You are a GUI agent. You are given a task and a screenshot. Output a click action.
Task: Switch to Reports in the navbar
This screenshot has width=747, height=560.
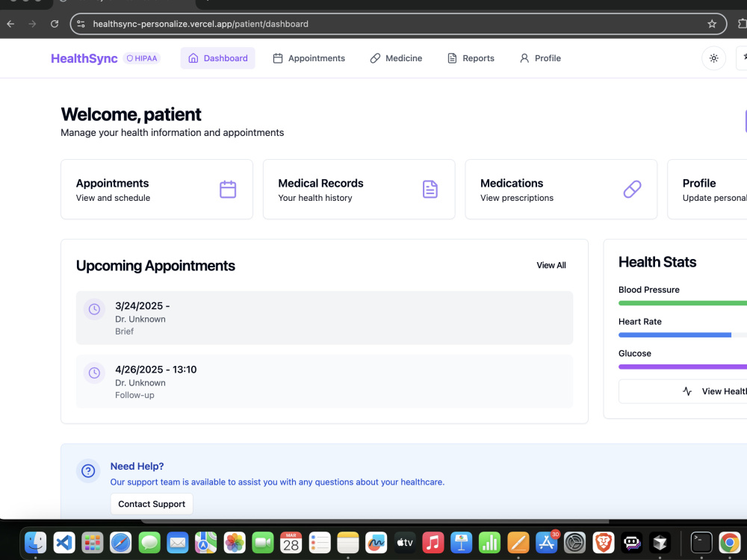point(471,58)
